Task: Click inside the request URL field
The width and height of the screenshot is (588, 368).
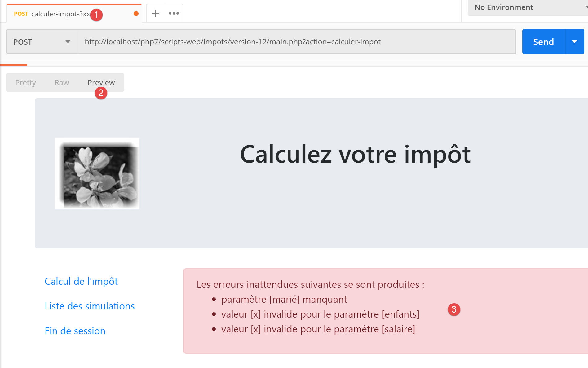Action: (x=294, y=42)
